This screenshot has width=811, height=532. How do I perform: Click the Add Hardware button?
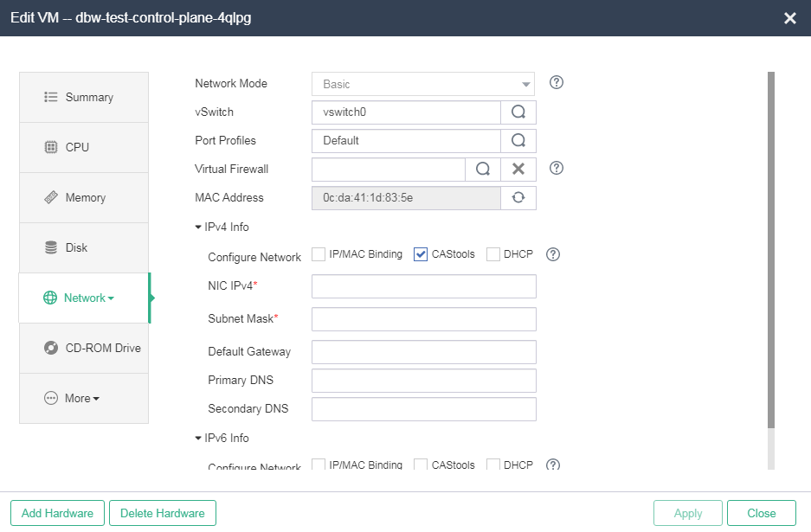pyautogui.click(x=57, y=513)
